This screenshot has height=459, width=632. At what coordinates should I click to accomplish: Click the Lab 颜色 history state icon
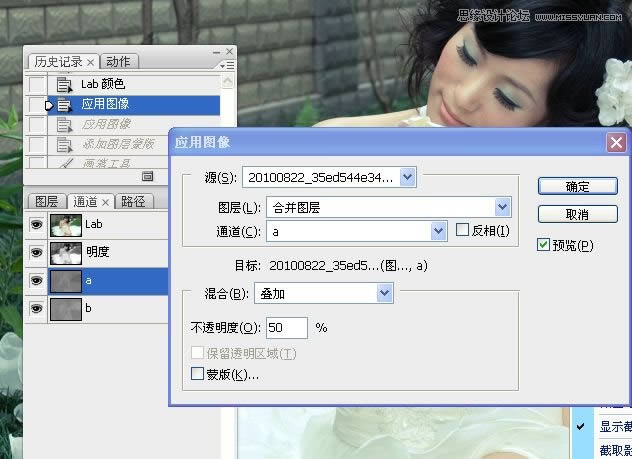click(66, 85)
